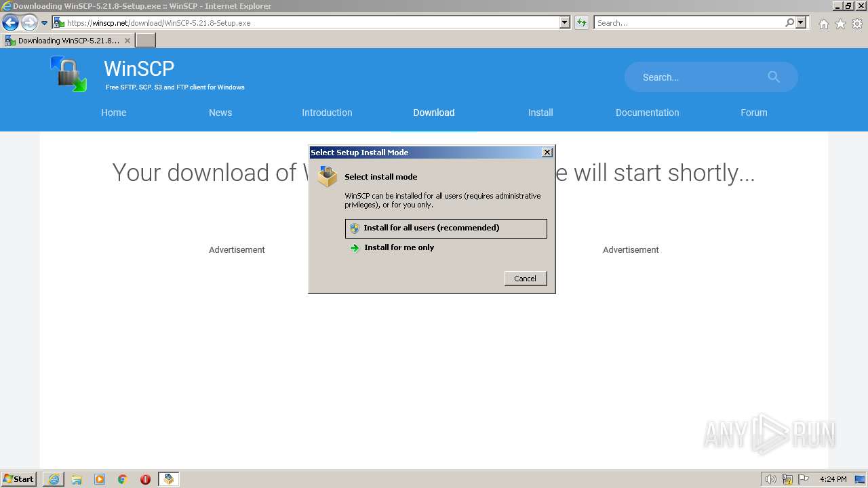Viewport: 868px width, 488px height.
Task: Click Cancel in the setup dialog
Action: pyautogui.click(x=526, y=279)
